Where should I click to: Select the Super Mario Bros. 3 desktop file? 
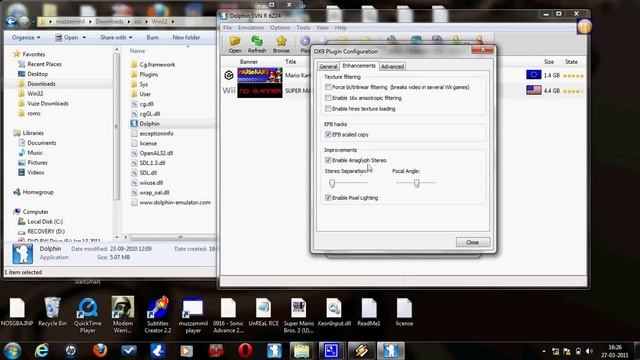click(299, 316)
